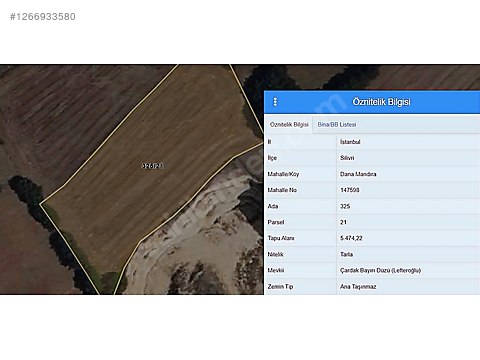
Task: Click the Silivri value in the İlçe row
Action: point(347,158)
